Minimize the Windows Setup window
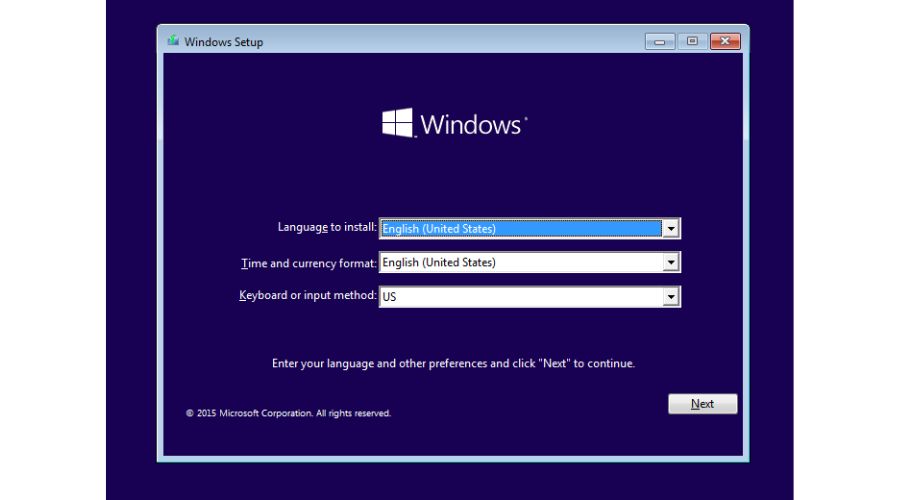 click(x=660, y=41)
